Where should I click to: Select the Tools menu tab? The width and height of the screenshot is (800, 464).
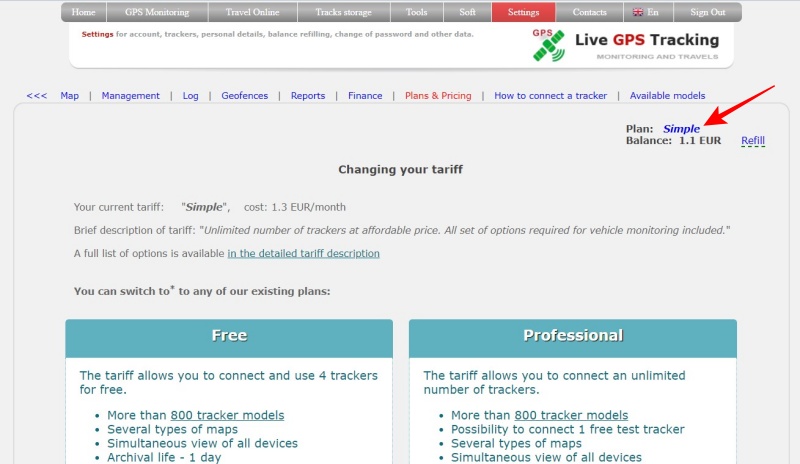[416, 13]
